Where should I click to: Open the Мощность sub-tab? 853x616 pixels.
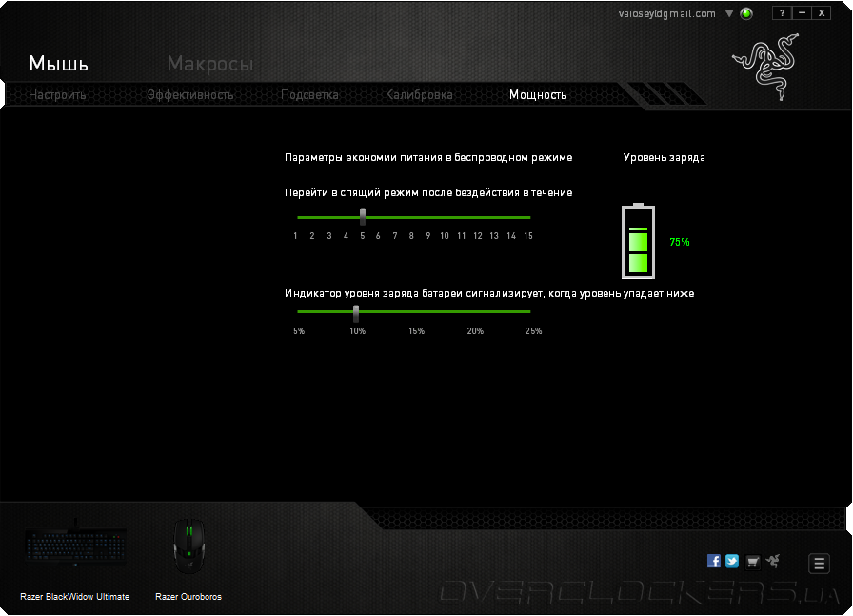538,94
